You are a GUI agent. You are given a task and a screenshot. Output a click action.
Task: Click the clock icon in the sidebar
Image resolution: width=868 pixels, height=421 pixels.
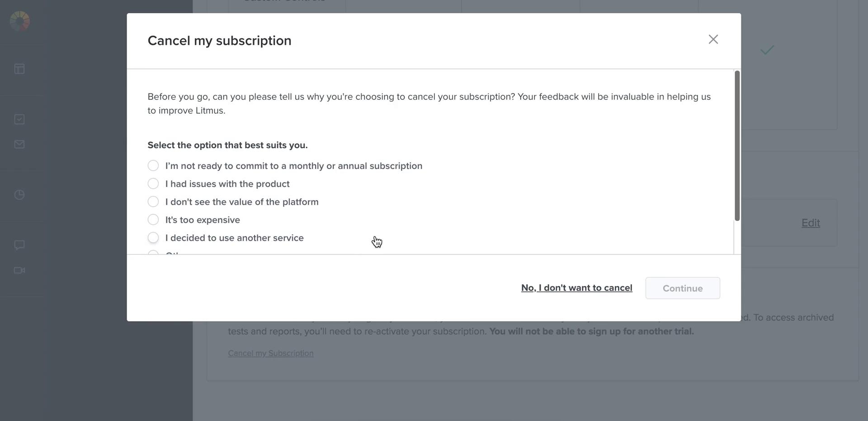click(19, 194)
